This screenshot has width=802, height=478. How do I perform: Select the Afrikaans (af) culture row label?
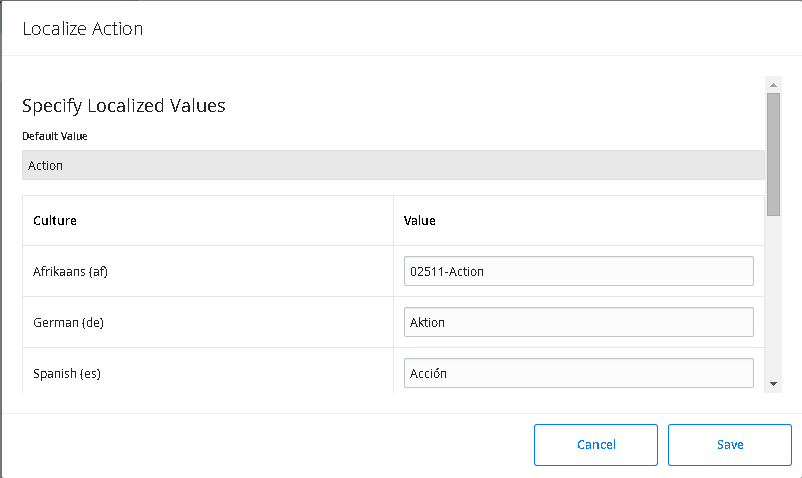(70, 271)
